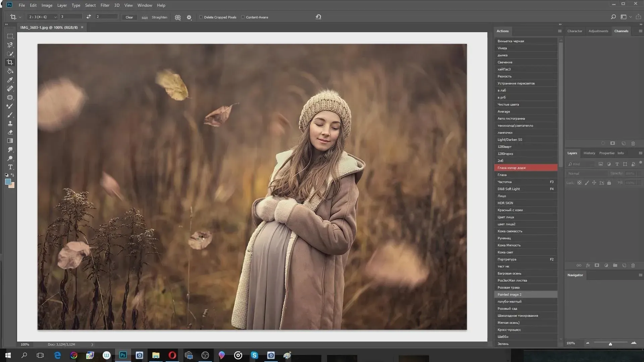
Task: Select the Horizontal Type tool
Action: point(10,167)
